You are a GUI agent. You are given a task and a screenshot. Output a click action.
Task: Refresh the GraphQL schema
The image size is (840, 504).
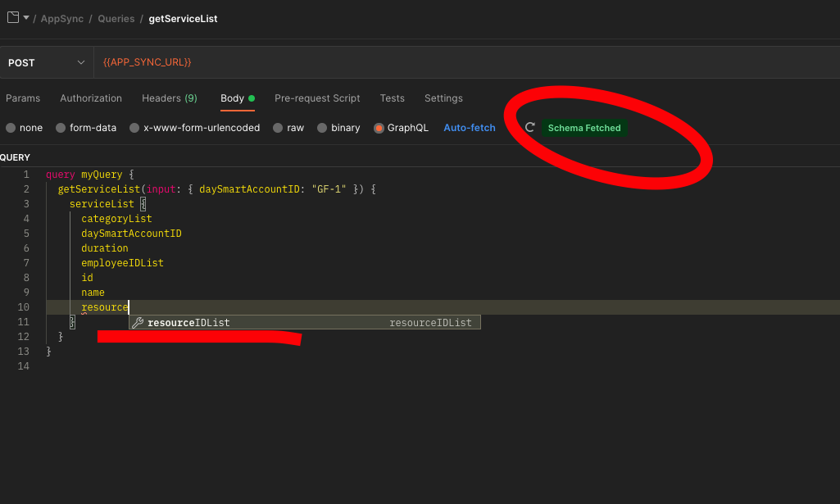click(x=529, y=128)
